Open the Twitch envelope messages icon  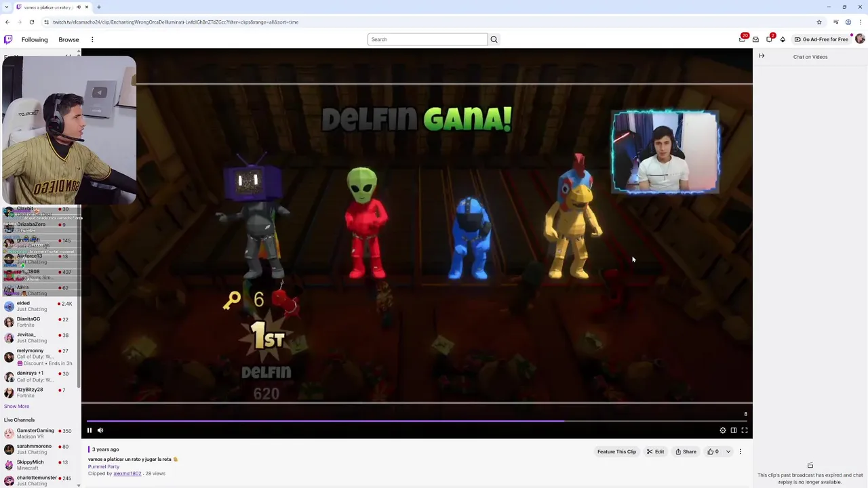tap(755, 39)
